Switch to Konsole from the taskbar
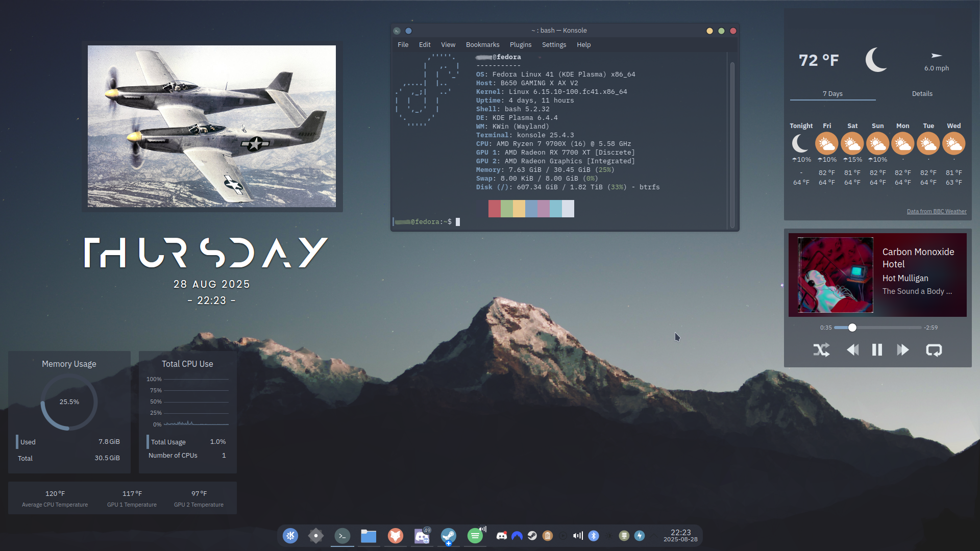Image resolution: width=980 pixels, height=551 pixels. [x=342, y=536]
